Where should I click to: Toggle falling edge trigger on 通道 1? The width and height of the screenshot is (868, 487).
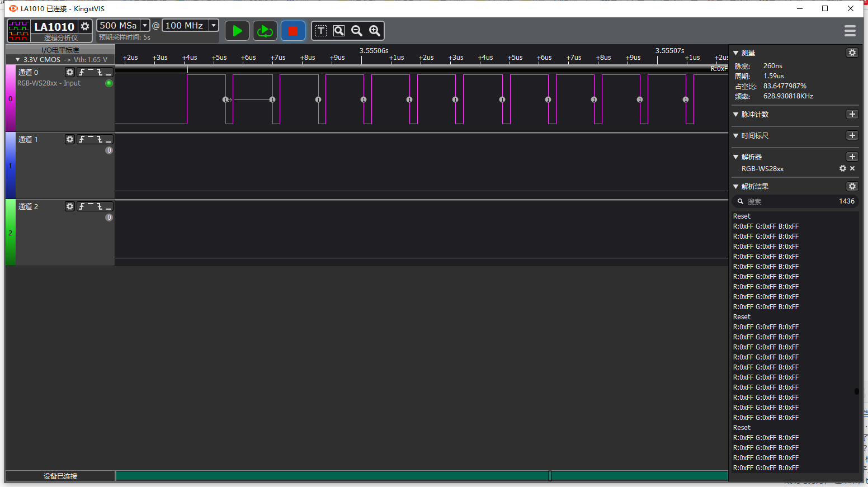[100, 139]
